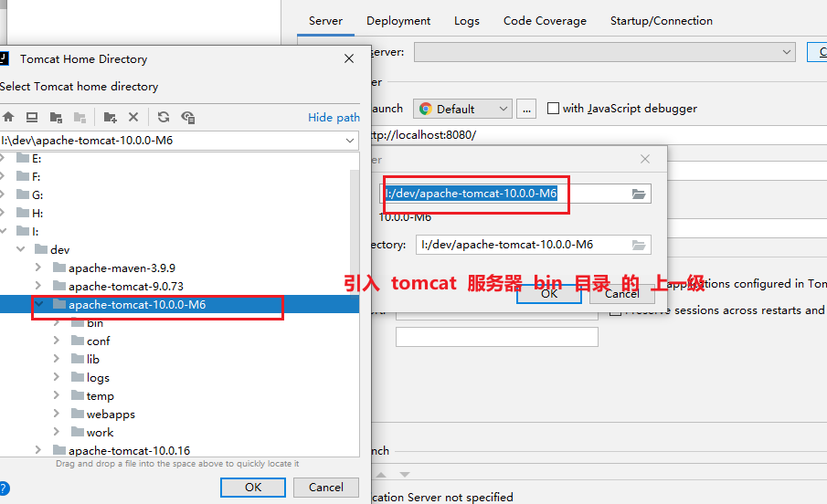This screenshot has width=827, height=504.
Task: Select the temp folder
Action: pos(101,396)
